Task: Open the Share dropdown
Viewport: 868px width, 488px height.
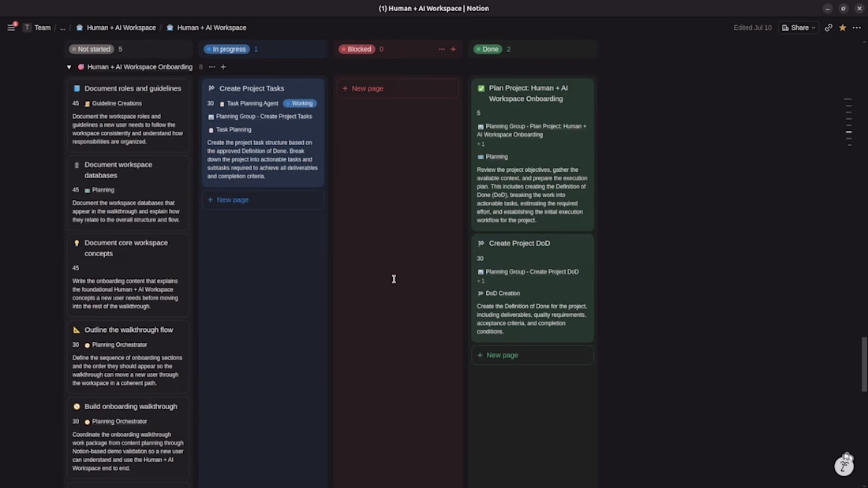Action: point(799,28)
